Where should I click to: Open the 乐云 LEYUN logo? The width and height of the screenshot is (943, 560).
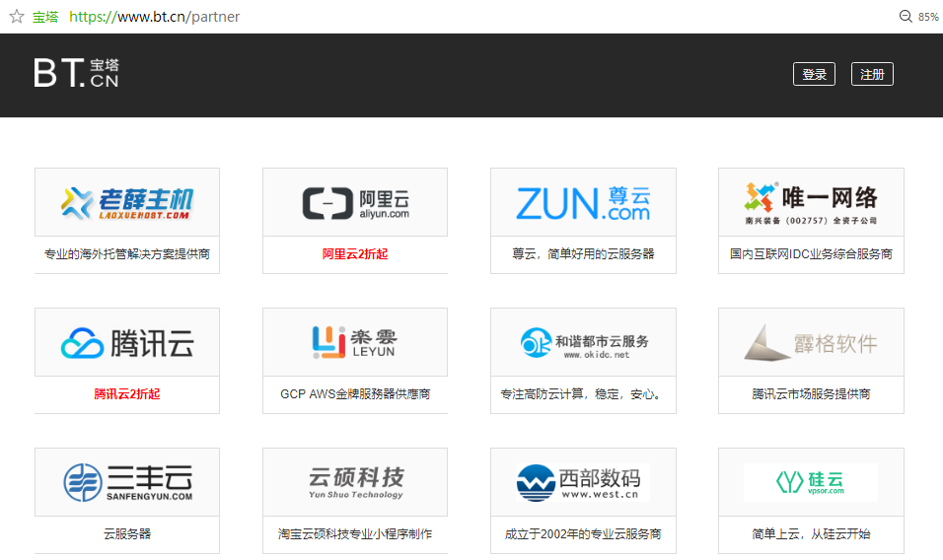[355, 342]
